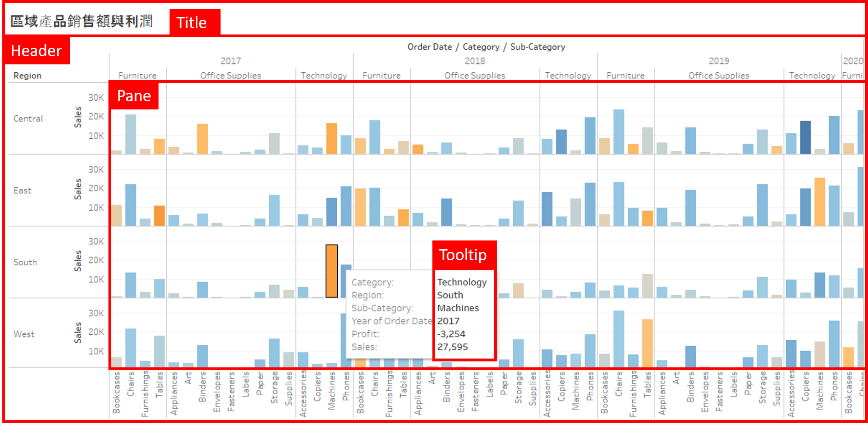Click the Sales axis title in West row

pos(78,333)
